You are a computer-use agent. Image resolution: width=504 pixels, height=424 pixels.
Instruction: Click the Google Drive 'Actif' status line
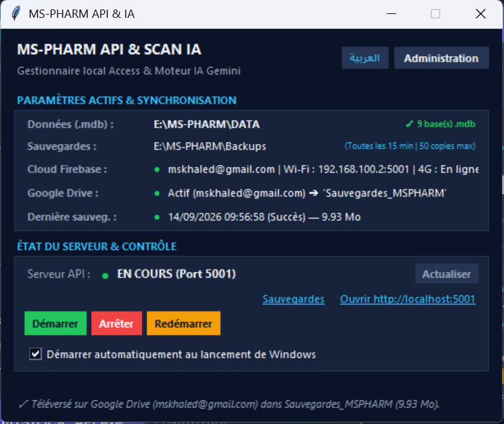point(307,193)
